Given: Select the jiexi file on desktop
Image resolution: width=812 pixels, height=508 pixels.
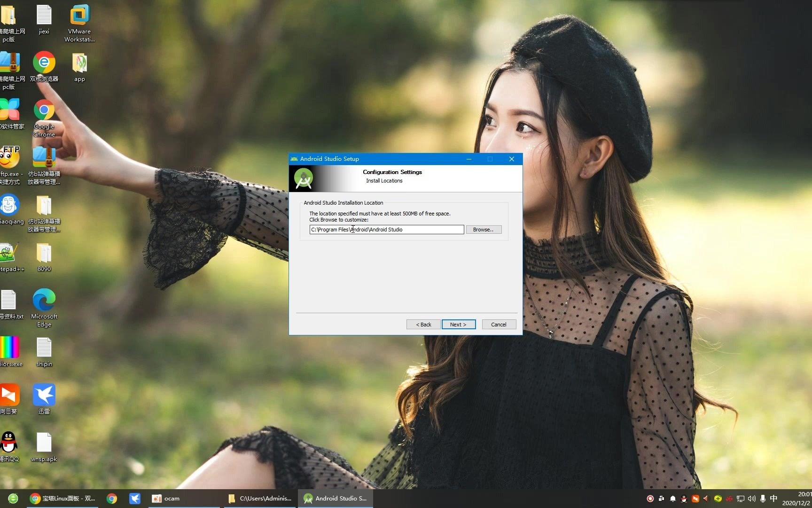Looking at the screenshot, I should pyautogui.click(x=44, y=19).
